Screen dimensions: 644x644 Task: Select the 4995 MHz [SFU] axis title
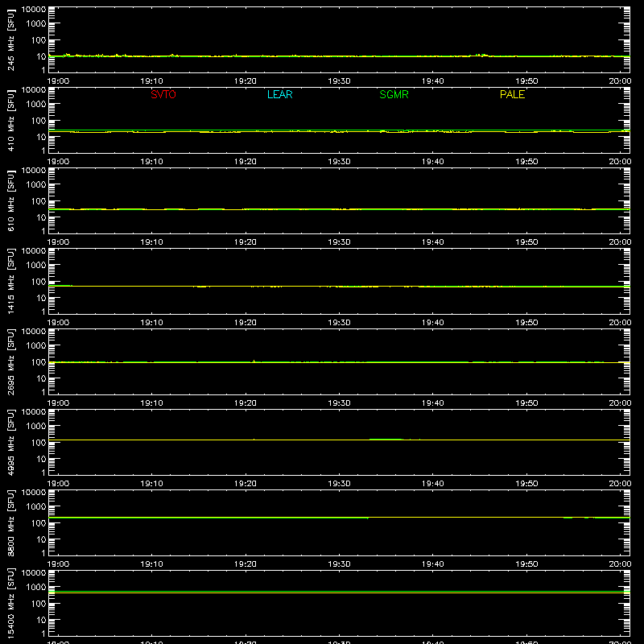click(10, 442)
